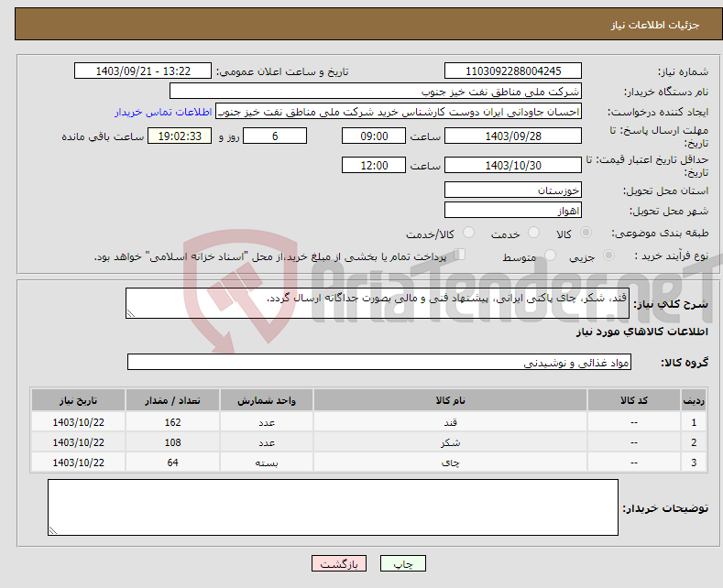Click the شرح کلی نیاز description text area
The image size is (723, 588).
click(378, 303)
